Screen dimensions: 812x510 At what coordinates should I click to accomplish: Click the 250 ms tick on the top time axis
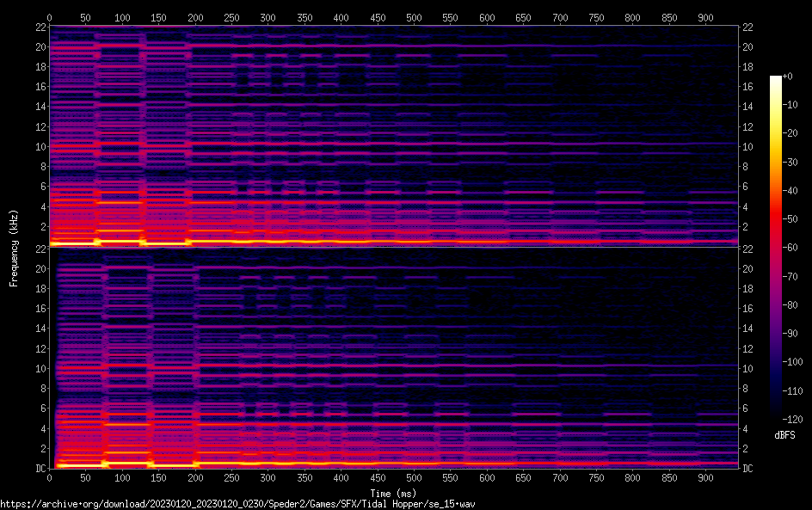(x=231, y=17)
